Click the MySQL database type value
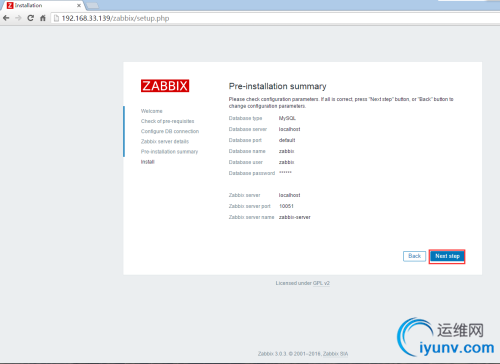This screenshot has width=500, height=364. 287,118
